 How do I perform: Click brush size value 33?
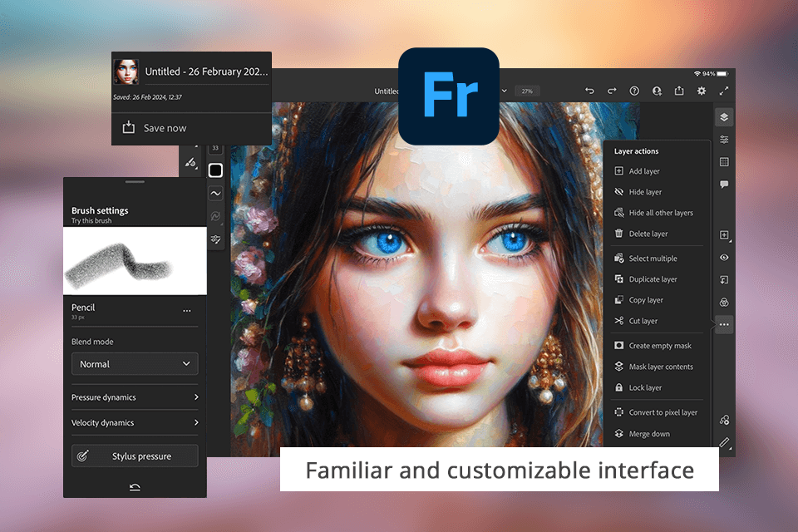[x=215, y=148]
